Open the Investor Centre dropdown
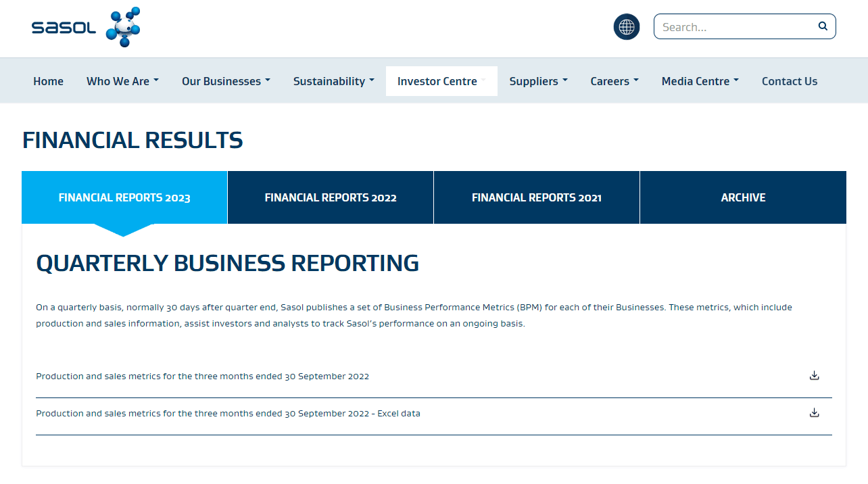This screenshot has height=484, width=868. coord(441,81)
